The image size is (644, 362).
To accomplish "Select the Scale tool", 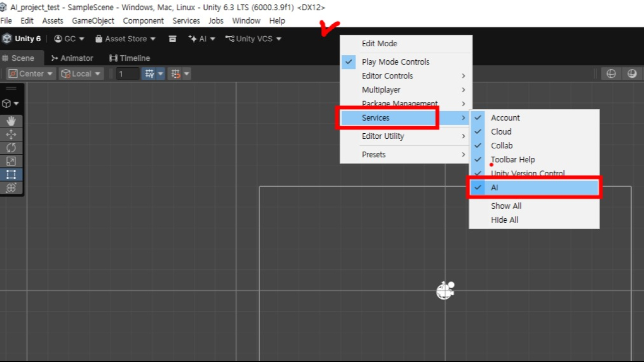I will coord(11,161).
